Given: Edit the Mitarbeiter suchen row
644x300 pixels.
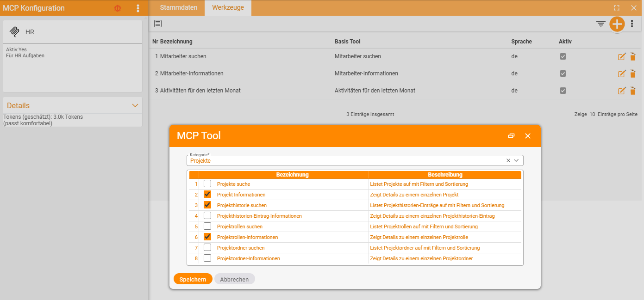Looking at the screenshot, I should (x=622, y=56).
